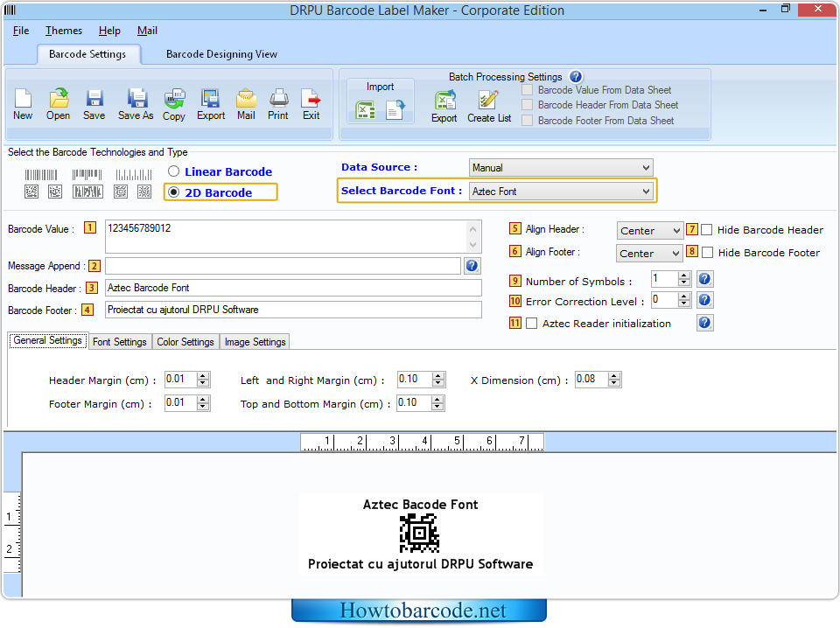Decrease Top and Bottom Margin value
Screen dimensions: 840x628
click(437, 407)
